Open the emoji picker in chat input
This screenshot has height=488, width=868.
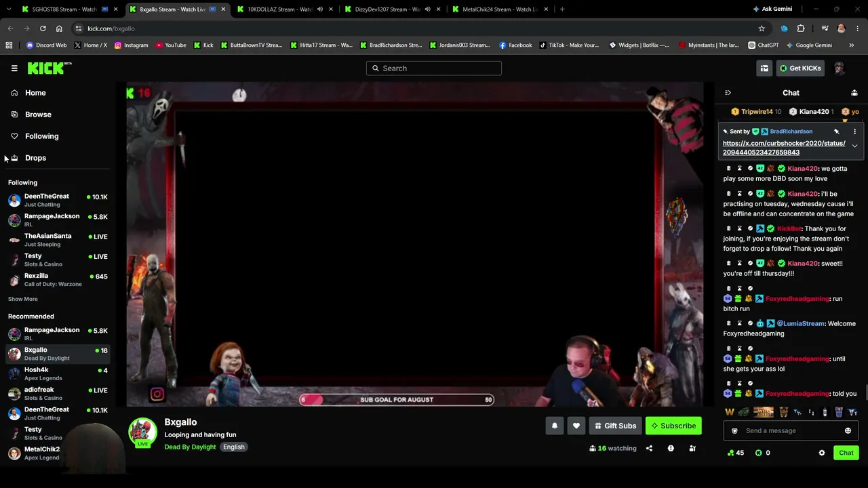(x=848, y=430)
